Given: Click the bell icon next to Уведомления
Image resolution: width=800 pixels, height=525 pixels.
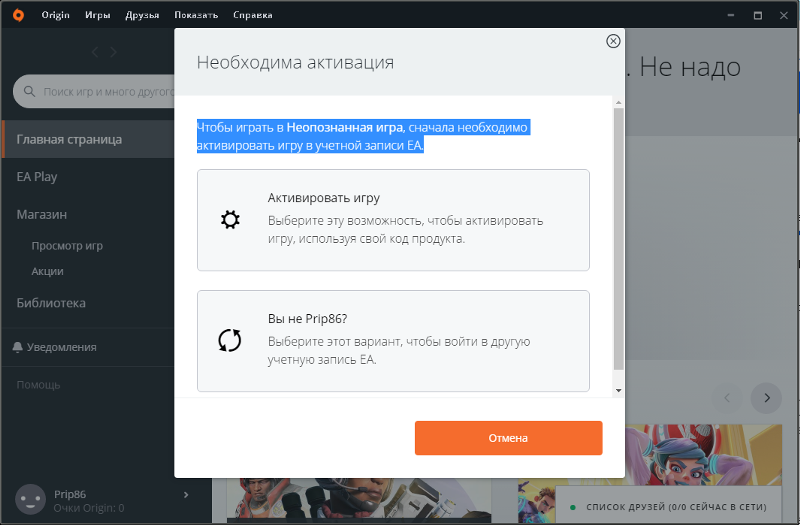Looking at the screenshot, I should [x=17, y=347].
